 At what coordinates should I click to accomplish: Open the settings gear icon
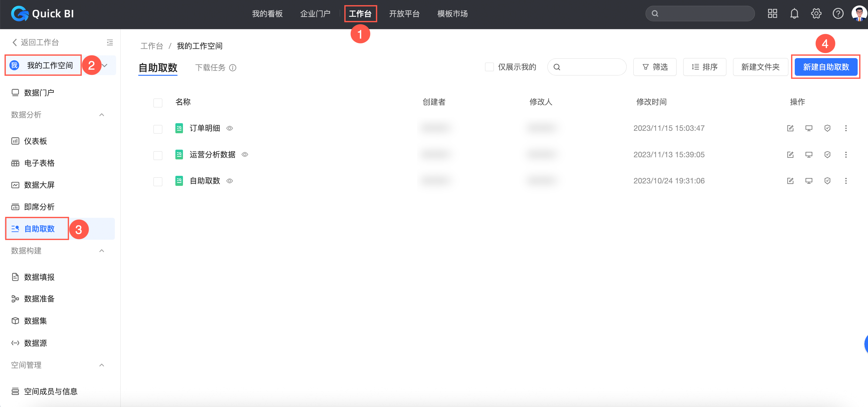[x=816, y=13]
